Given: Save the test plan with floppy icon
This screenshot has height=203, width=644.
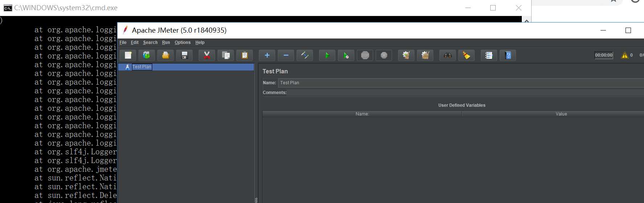Looking at the screenshot, I should [x=185, y=55].
